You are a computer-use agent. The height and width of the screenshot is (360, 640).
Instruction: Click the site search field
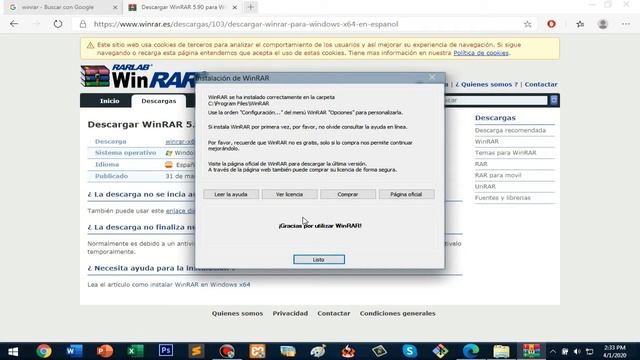[x=496, y=100]
